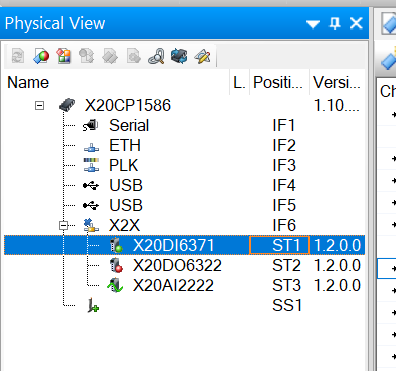The width and height of the screenshot is (396, 371).
Task: Click the pencil edit toolbar icon
Action: pos(202,56)
